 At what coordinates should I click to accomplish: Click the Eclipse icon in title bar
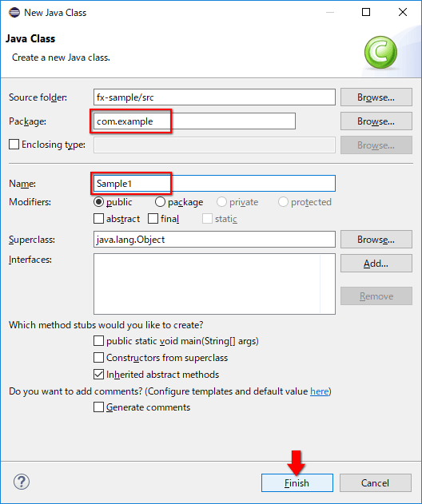click(14, 13)
